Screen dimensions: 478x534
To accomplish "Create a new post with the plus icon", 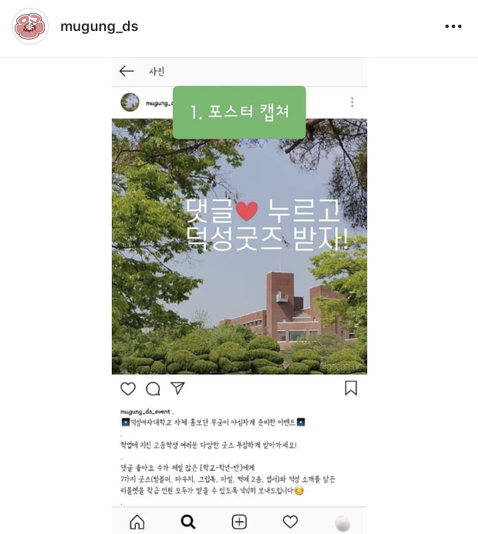I will (x=239, y=522).
